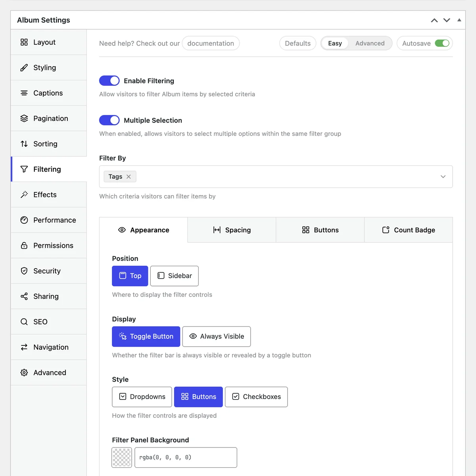Open the Buttons tab
This screenshot has height=476, width=476.
coord(320,230)
